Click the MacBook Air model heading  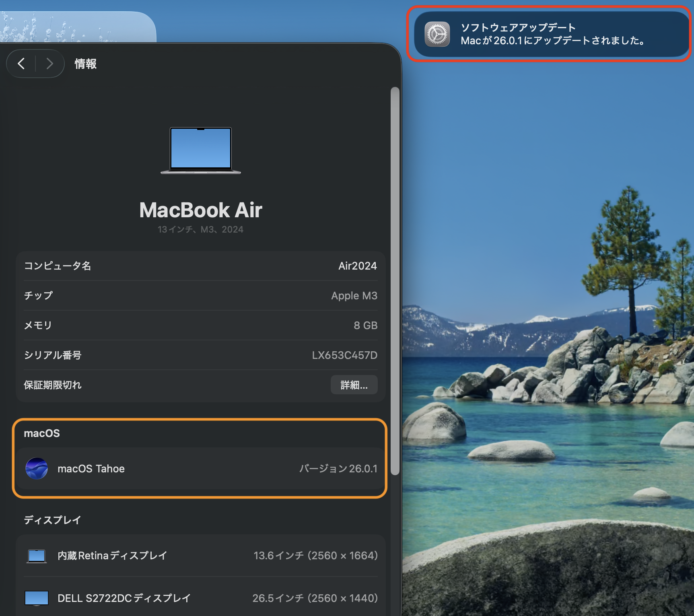(200, 210)
